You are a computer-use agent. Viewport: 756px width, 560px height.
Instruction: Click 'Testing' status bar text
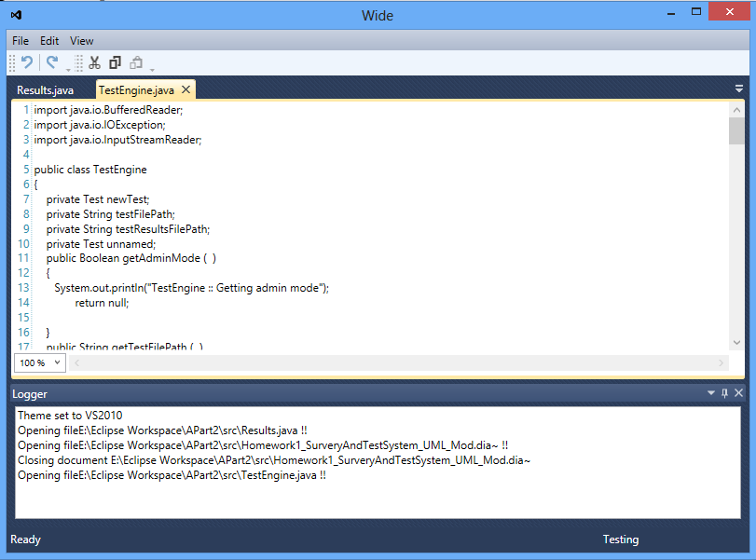coord(621,540)
